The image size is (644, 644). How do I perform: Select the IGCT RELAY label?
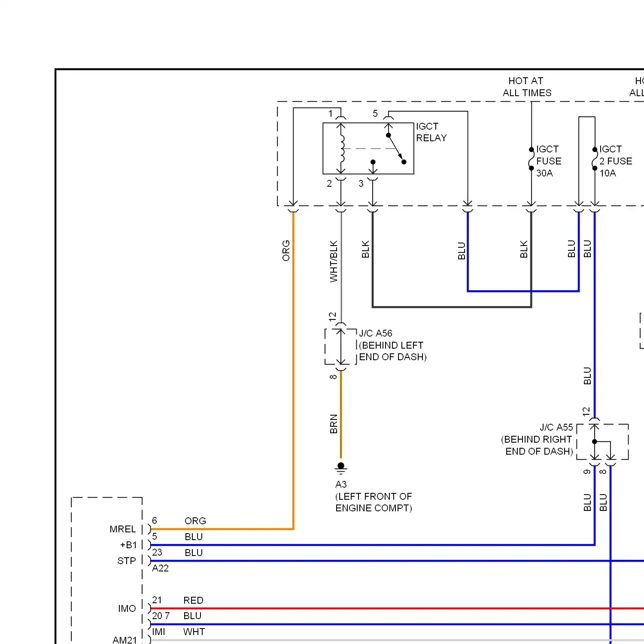coord(431,132)
